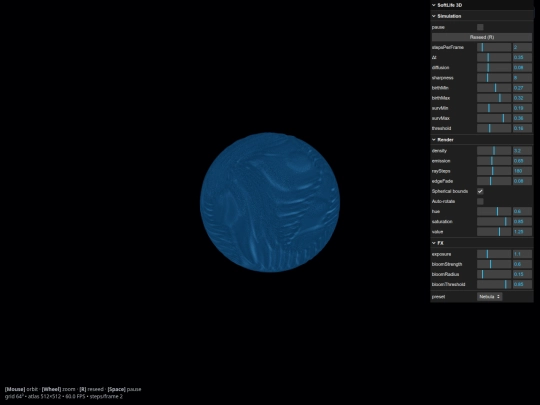Adjust the hue slider
The image size is (540, 405).
[494, 211]
